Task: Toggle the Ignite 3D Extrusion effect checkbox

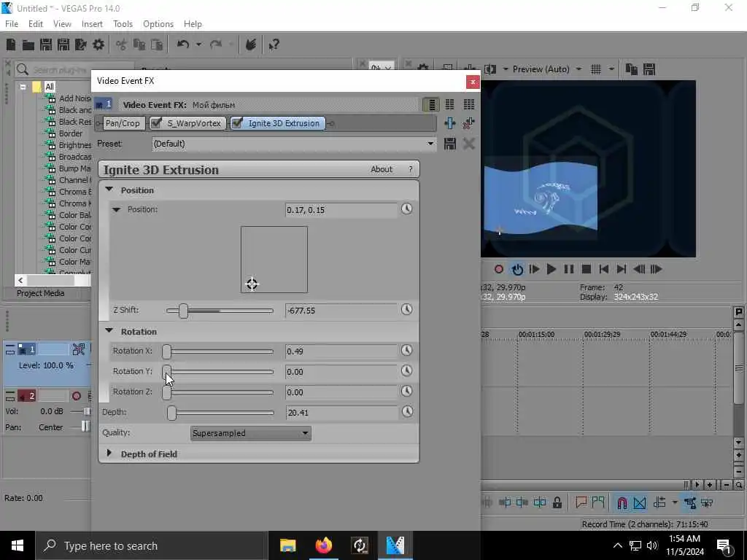Action: (237, 123)
